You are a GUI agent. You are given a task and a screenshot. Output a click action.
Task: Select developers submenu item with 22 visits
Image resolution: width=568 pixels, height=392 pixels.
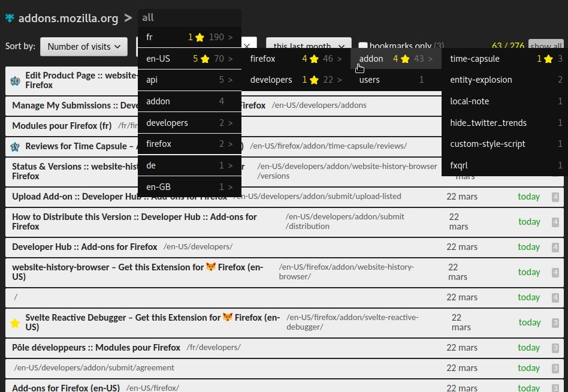click(295, 80)
